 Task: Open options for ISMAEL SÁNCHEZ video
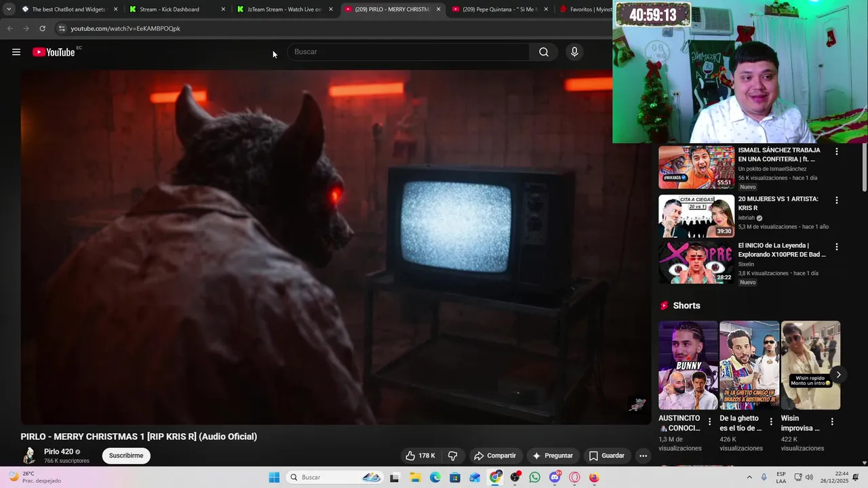click(x=836, y=152)
